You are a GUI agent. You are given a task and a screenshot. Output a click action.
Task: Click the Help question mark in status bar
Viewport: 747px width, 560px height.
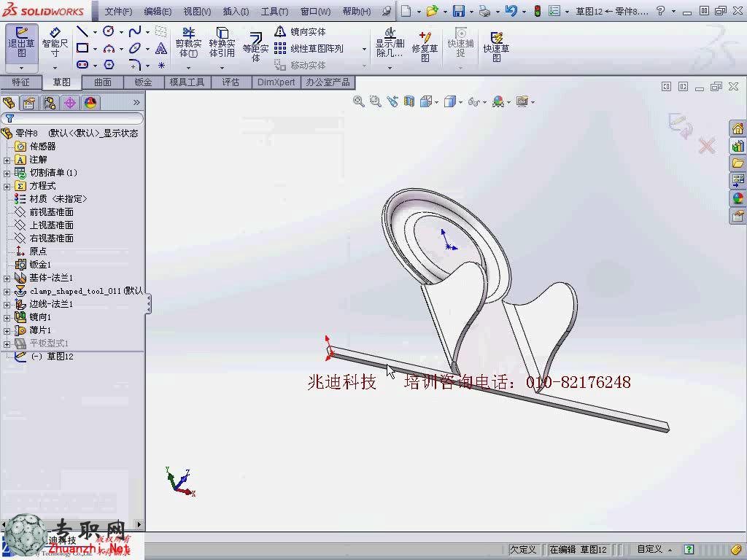tap(689, 550)
